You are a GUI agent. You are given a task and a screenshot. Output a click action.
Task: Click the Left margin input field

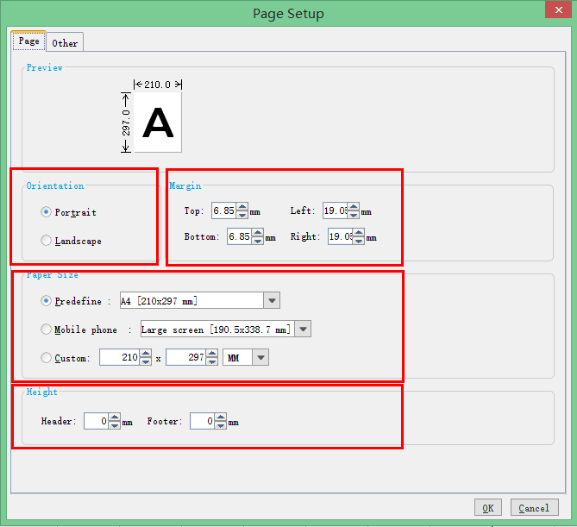[336, 211]
